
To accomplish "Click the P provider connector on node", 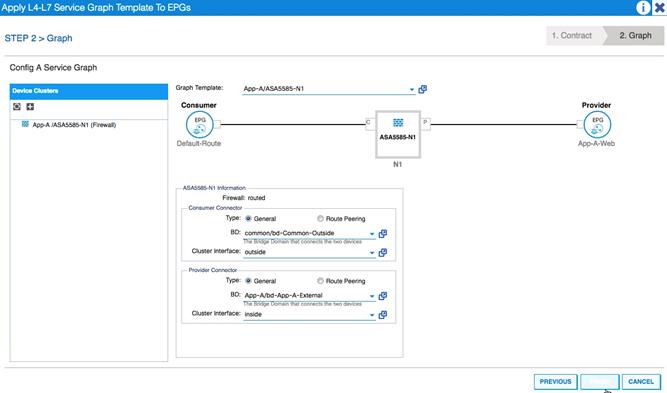I will (425, 123).
